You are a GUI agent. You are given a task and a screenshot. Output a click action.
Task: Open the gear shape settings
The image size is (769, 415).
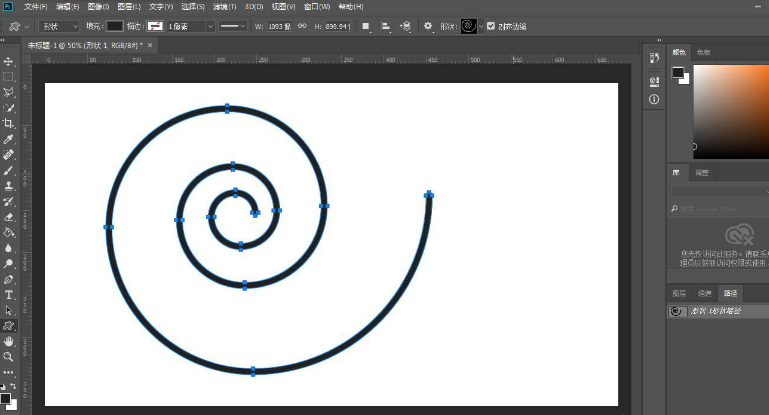point(428,26)
